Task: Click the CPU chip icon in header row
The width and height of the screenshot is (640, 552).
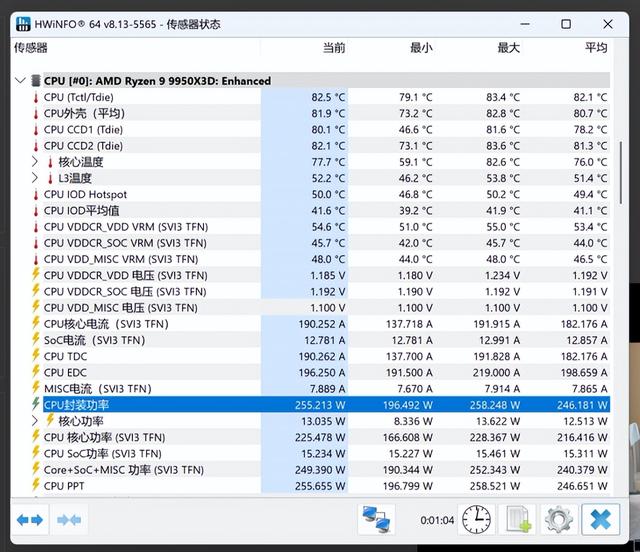Action: coord(36,80)
